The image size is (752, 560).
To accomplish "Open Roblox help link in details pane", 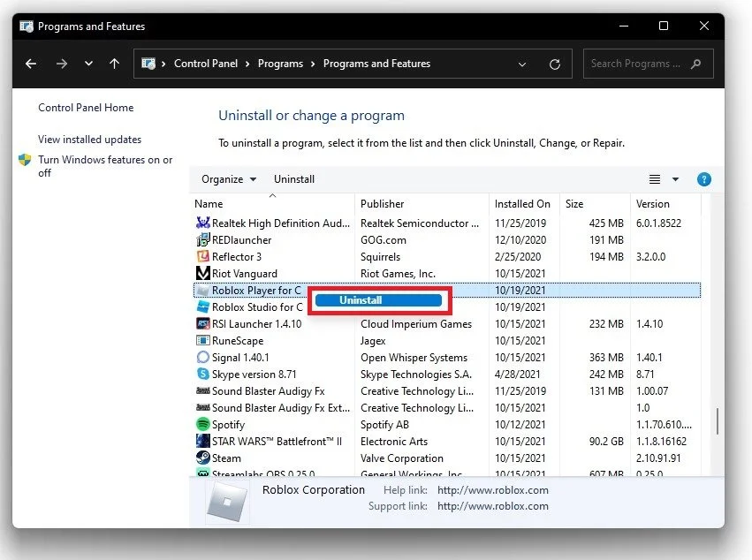I will [x=492, y=490].
